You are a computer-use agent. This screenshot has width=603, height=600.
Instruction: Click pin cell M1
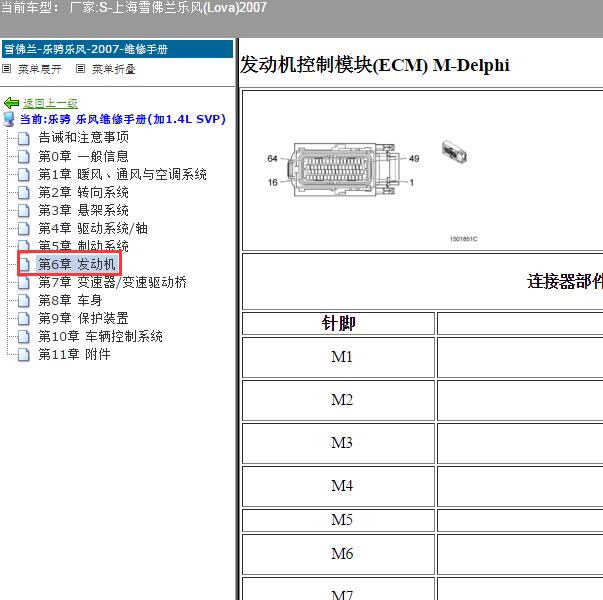(x=338, y=357)
